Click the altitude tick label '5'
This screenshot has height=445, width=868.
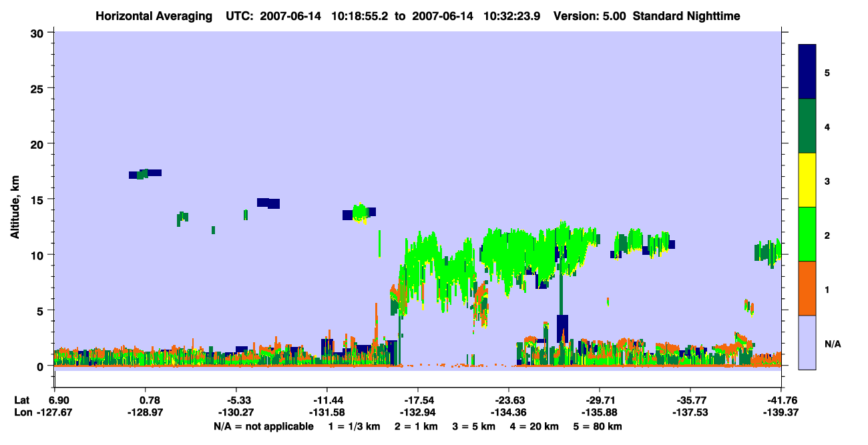(x=41, y=310)
